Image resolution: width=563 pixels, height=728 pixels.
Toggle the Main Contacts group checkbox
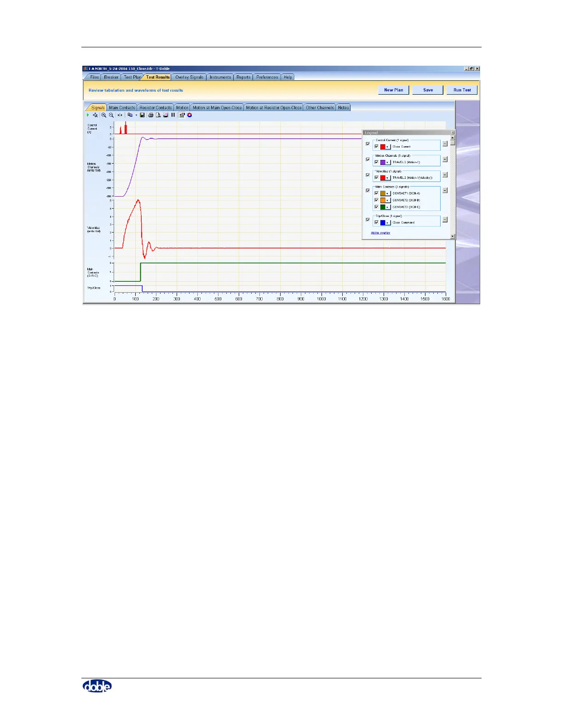368,191
